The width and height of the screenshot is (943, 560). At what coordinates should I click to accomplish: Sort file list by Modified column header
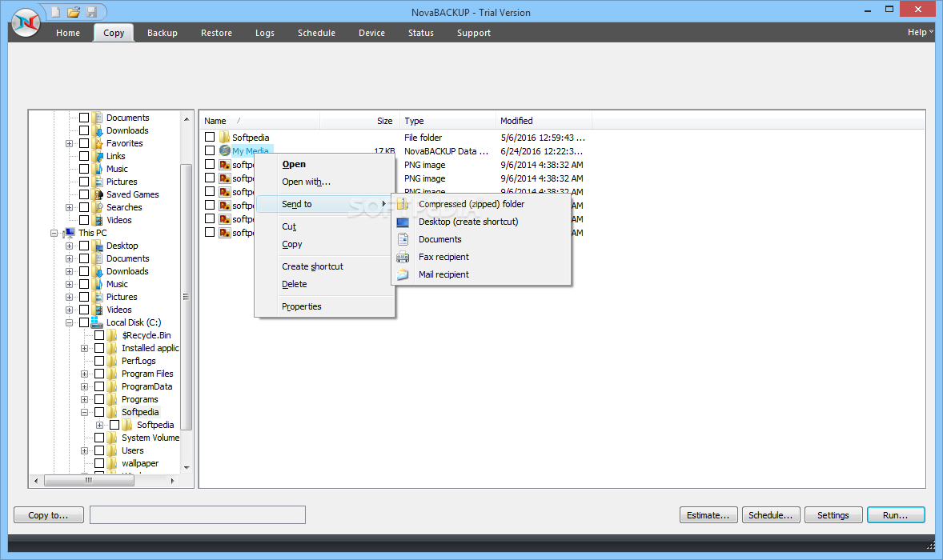coord(544,121)
